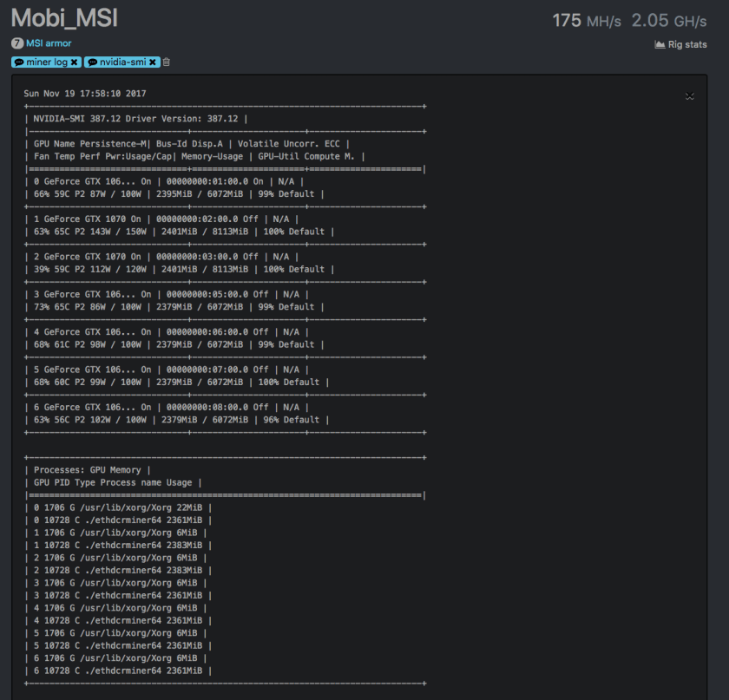This screenshot has height=700, width=729.
Task: Click the 175 MH/s hashrate value
Action: pos(586,20)
